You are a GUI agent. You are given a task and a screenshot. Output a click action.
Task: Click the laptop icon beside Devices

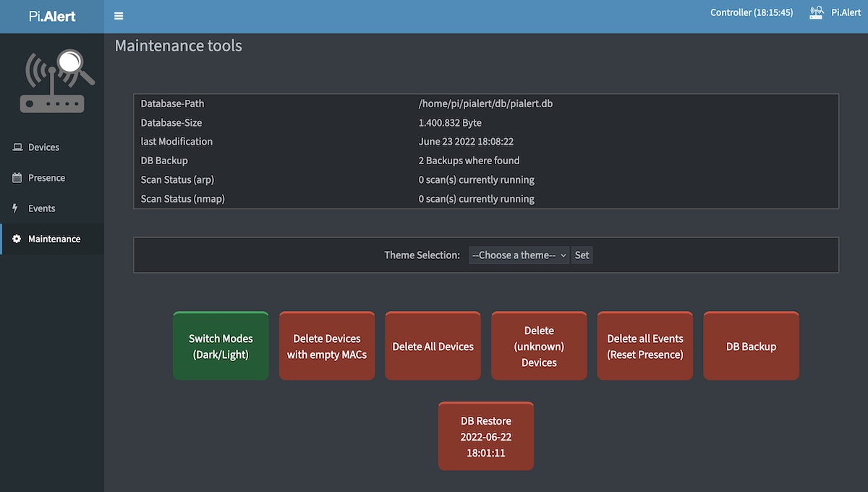pos(17,148)
